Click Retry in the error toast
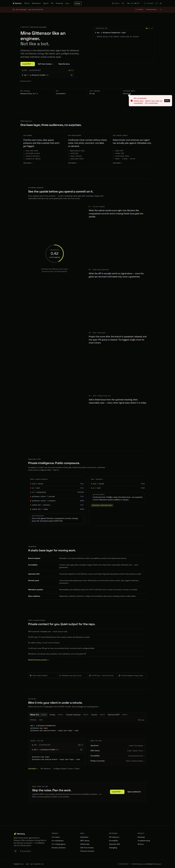The height and width of the screenshot is (868, 175). click(x=167, y=100)
